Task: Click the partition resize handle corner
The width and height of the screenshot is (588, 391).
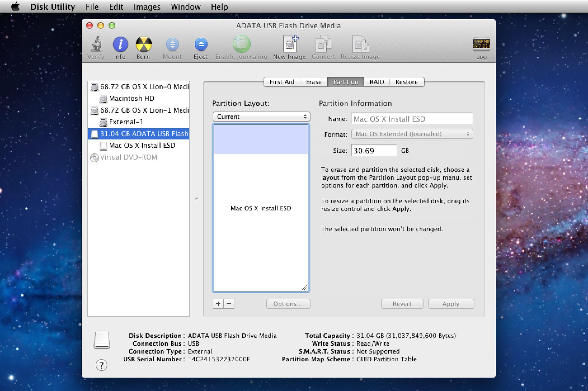Action: [304, 288]
